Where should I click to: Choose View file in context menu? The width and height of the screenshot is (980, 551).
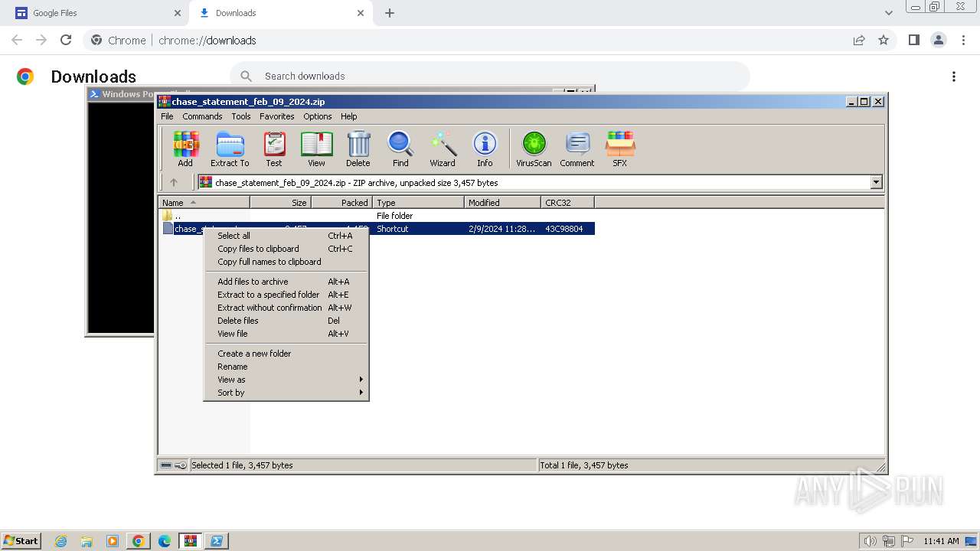[x=286, y=334]
